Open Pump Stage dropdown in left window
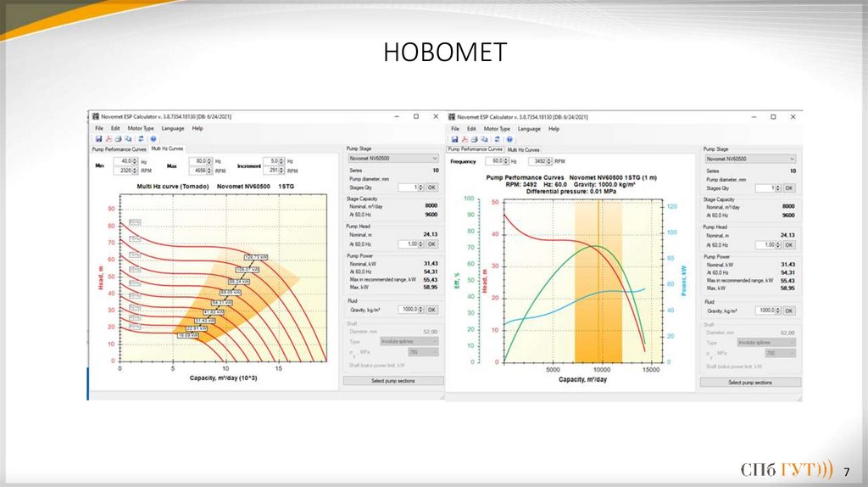This screenshot has height=487, width=868. [x=393, y=159]
